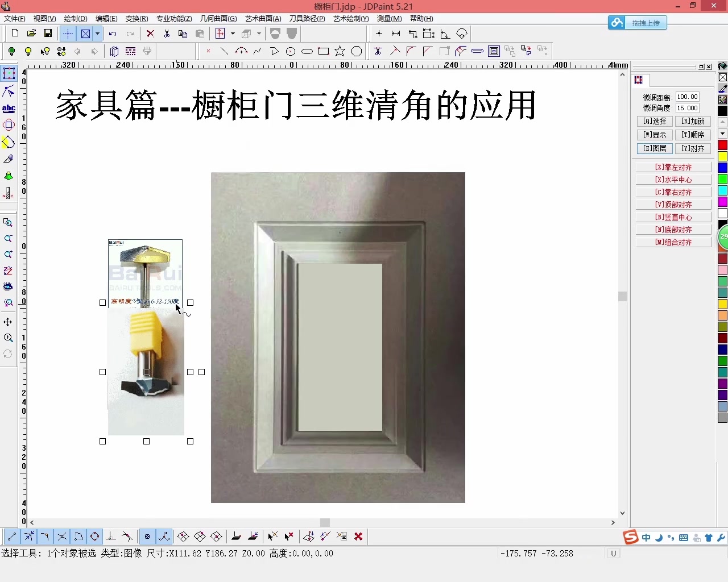This screenshot has height=582, width=728.
Task: Select the rectangular selection tool
Action: pos(9,73)
